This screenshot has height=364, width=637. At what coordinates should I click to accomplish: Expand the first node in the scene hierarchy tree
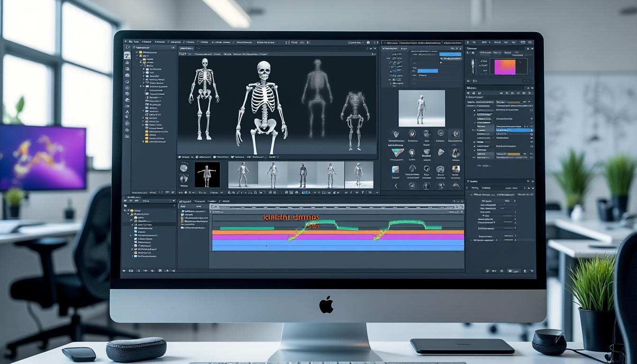pyautogui.click(x=137, y=51)
